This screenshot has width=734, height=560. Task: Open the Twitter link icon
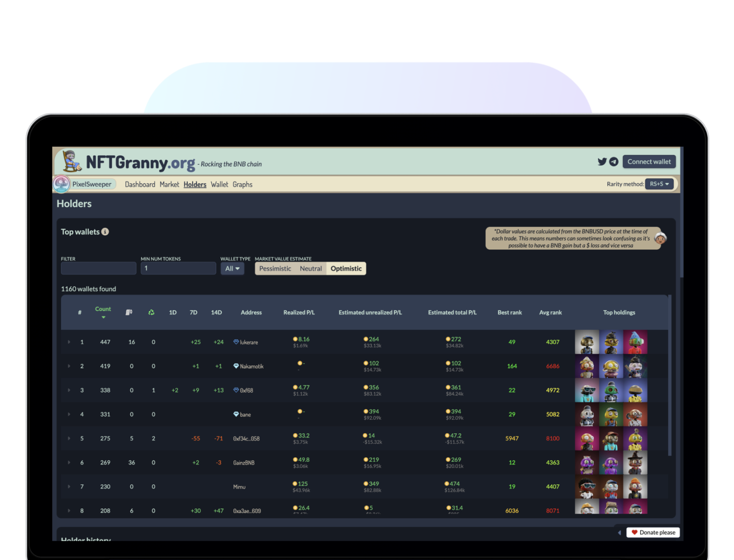602,162
